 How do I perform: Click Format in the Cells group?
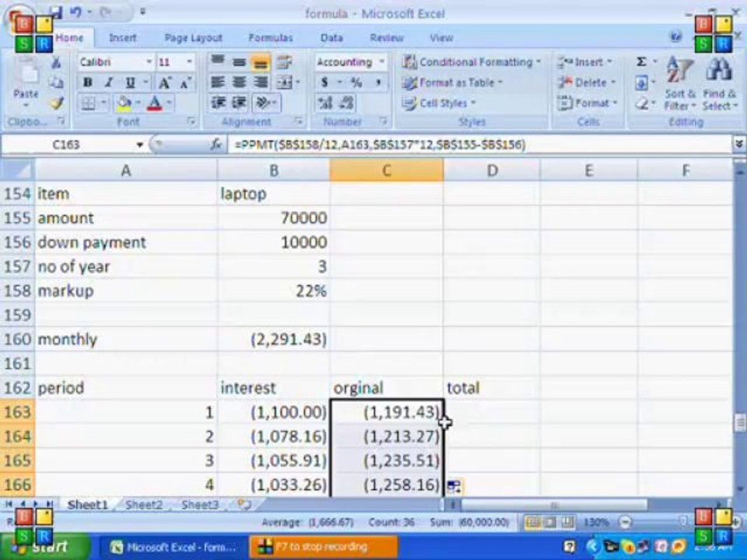[588, 103]
